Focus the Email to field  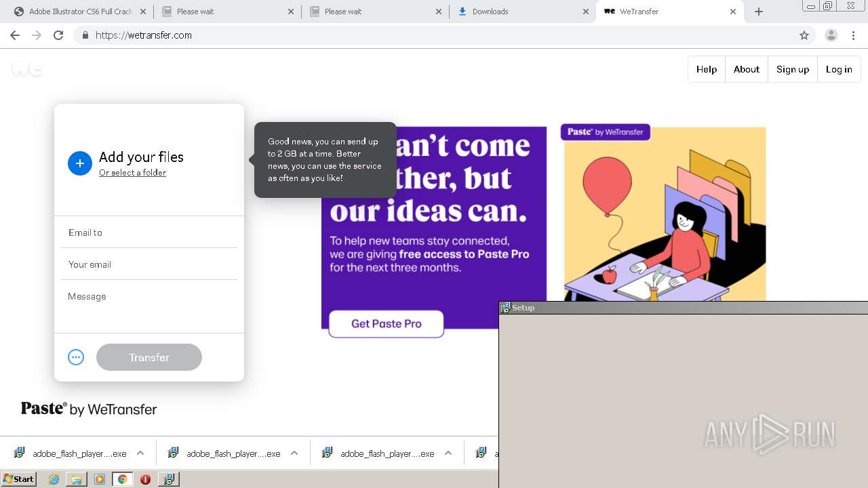[x=149, y=232]
